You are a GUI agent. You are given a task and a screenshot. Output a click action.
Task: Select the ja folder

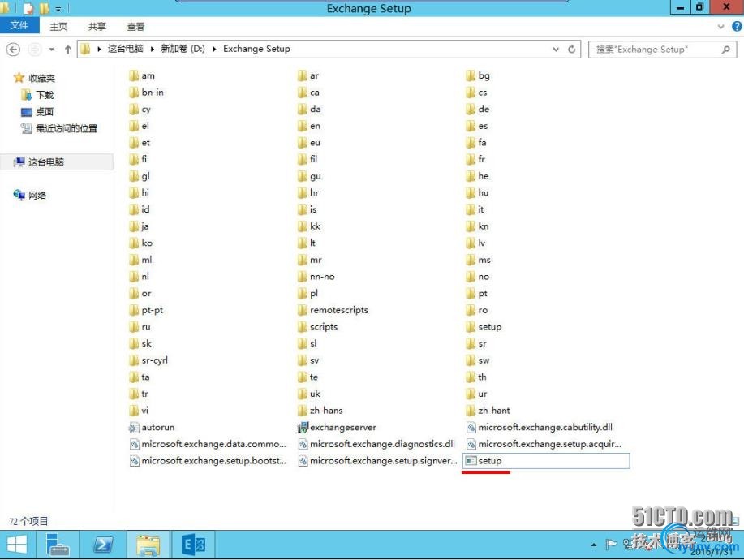[x=140, y=226]
